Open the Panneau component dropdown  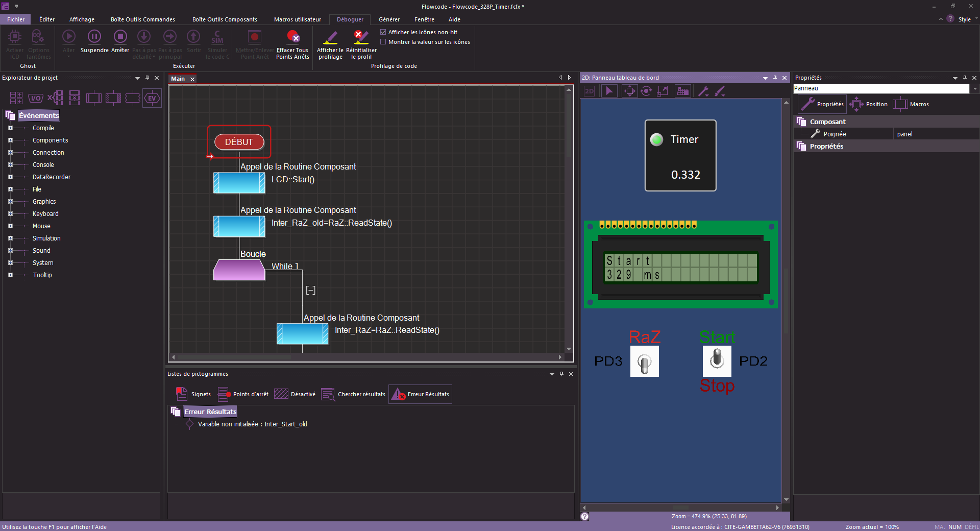(974, 89)
